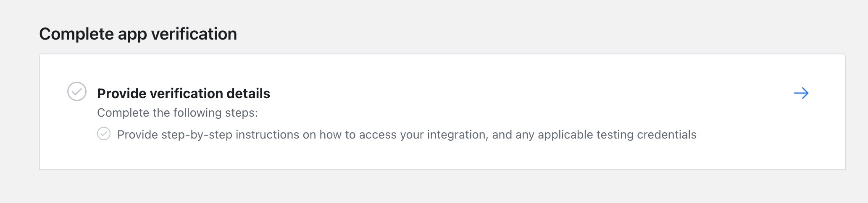868x203 pixels.
Task: Click the small checkmark circle beside step instructions
Action: (x=104, y=134)
